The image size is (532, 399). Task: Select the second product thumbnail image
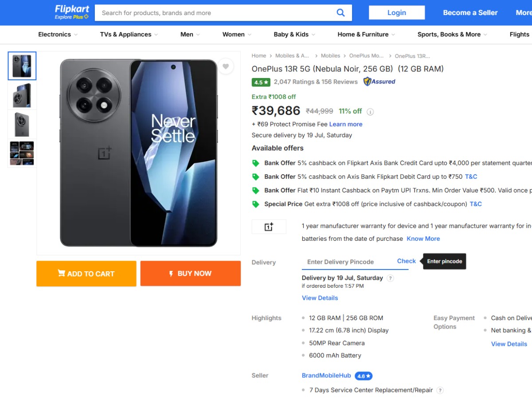coord(22,95)
